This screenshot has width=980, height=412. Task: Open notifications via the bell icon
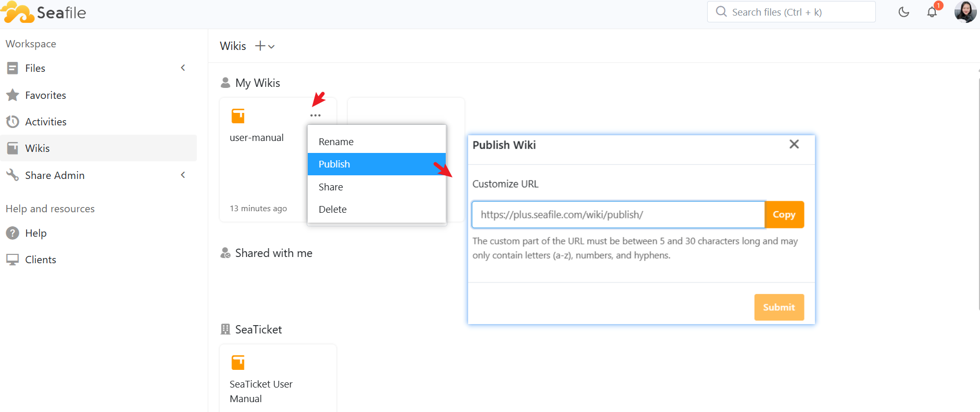click(932, 12)
